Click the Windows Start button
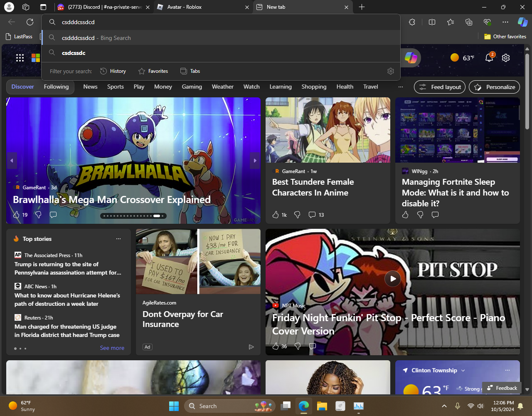 (174, 406)
